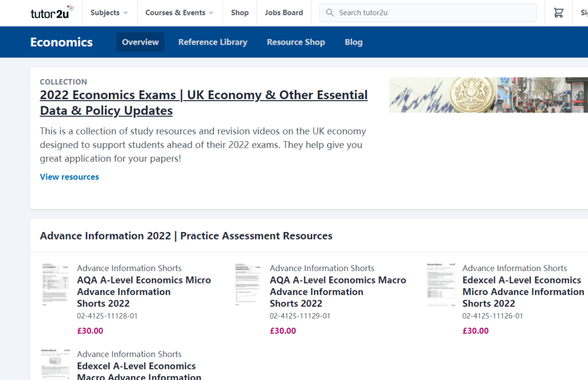Open the Jobs Board page
The image size is (588, 380).
(284, 13)
